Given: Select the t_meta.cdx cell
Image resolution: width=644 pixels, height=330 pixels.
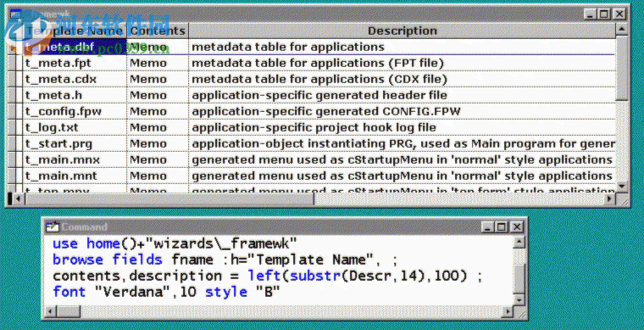Looking at the screenshot, I should click(x=75, y=79).
